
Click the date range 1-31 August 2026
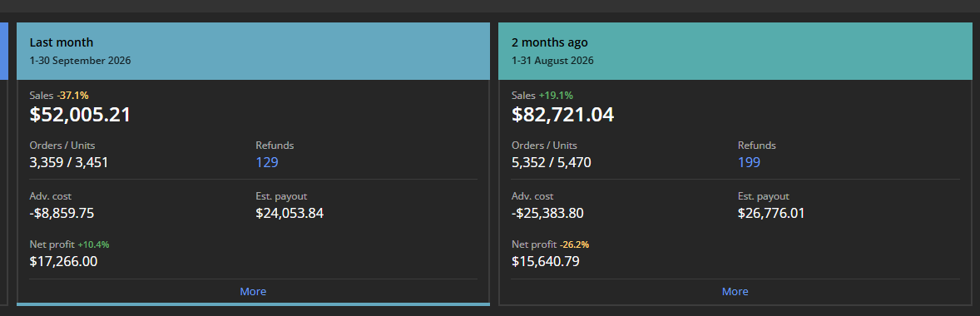[x=552, y=62]
